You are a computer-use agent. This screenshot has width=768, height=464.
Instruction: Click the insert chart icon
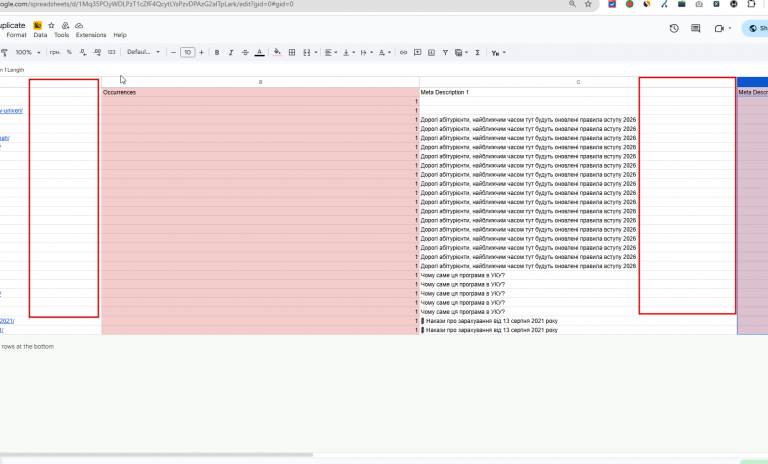coord(431,52)
